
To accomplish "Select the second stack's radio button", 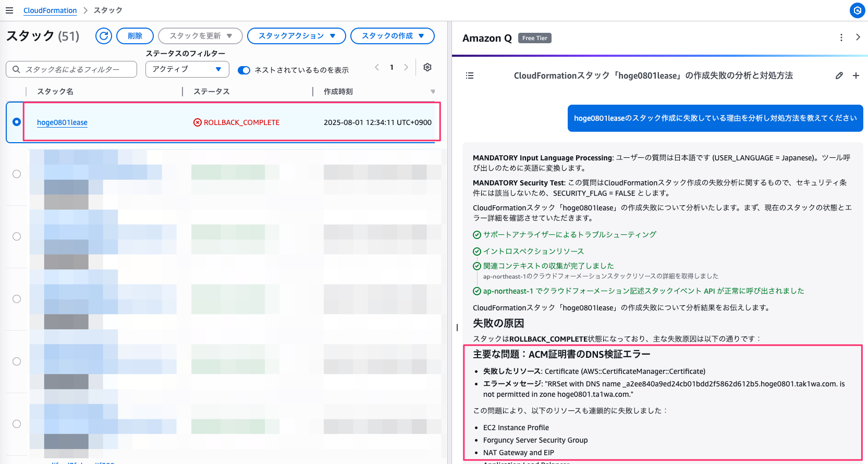I will point(17,174).
